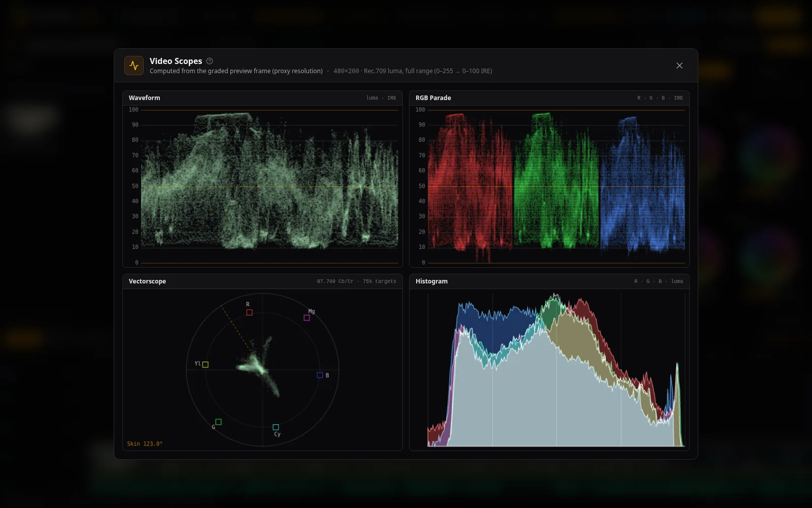The image size is (812, 508).
Task: Close the Video Scopes dialog
Action: [x=680, y=66]
